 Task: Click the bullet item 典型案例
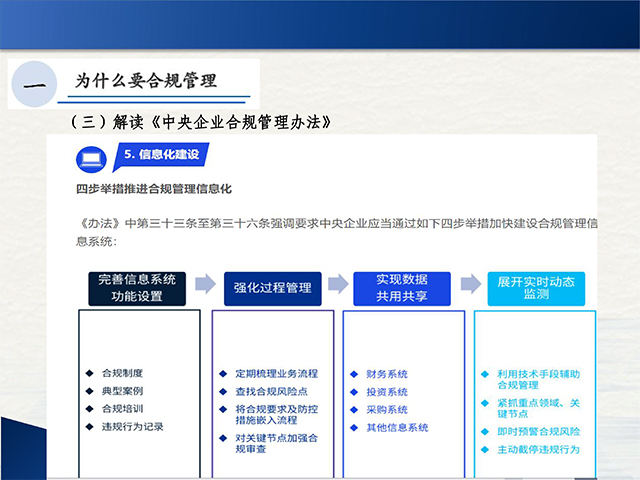(122, 391)
